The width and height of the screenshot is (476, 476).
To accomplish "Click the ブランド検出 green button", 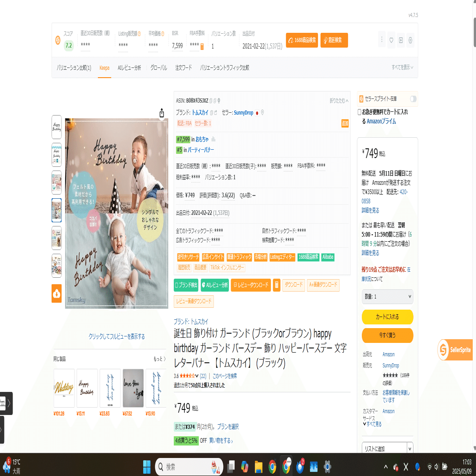I will (x=186, y=285).
